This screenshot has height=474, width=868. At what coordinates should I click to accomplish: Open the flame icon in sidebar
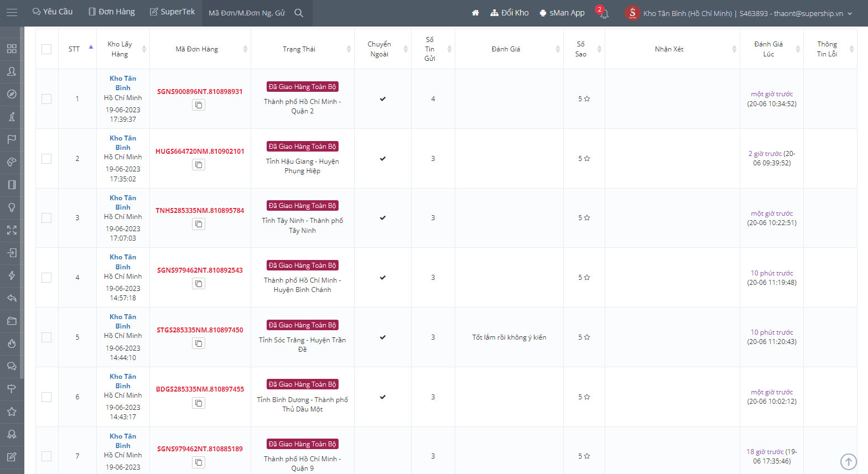tap(12, 343)
